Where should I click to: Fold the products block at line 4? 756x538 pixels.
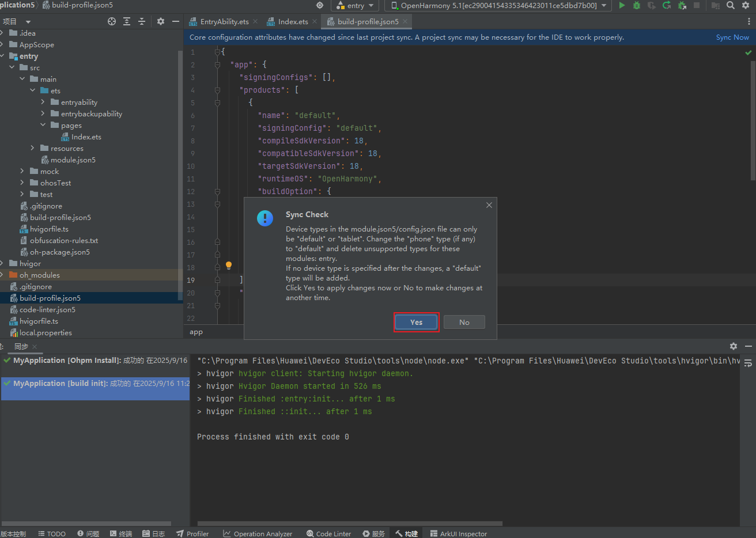217,90
